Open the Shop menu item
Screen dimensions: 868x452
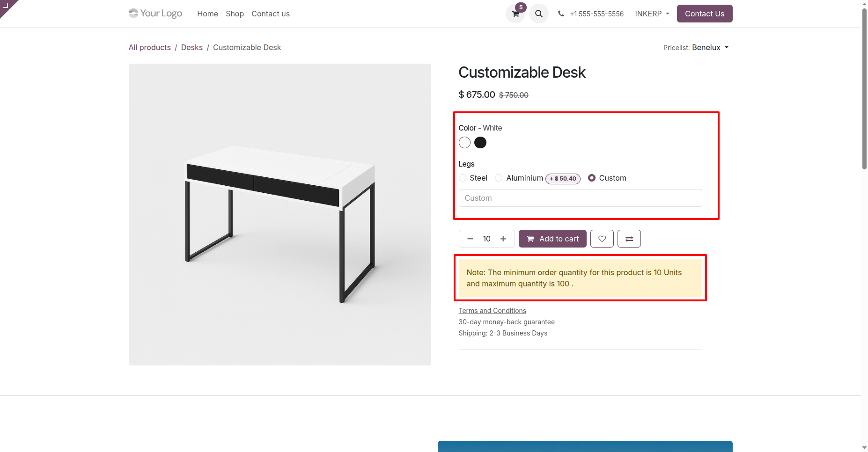click(235, 14)
